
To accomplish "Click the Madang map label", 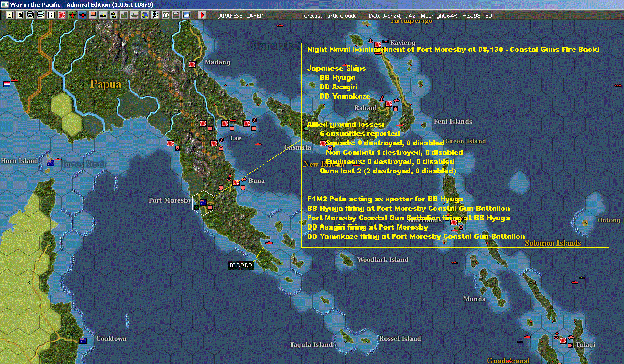I will point(218,62).
